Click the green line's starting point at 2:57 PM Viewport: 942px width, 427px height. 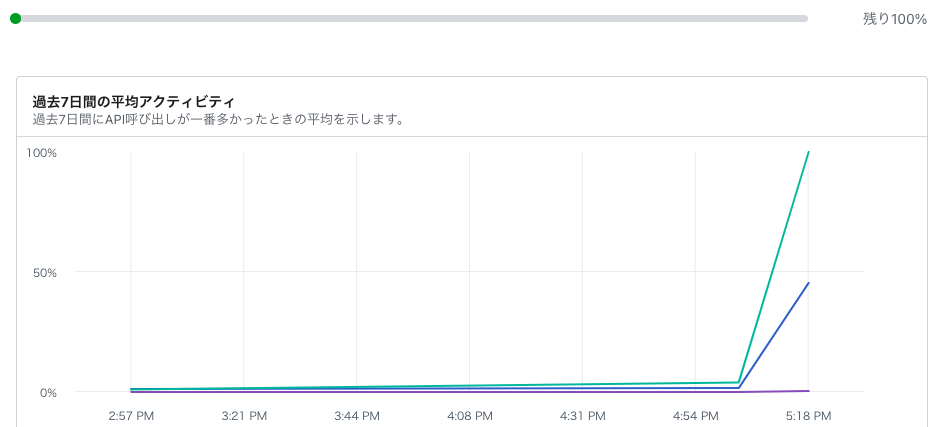tap(131, 389)
